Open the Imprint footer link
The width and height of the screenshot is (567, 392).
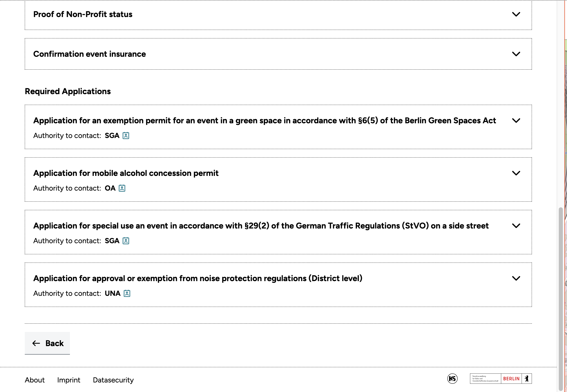pos(69,380)
